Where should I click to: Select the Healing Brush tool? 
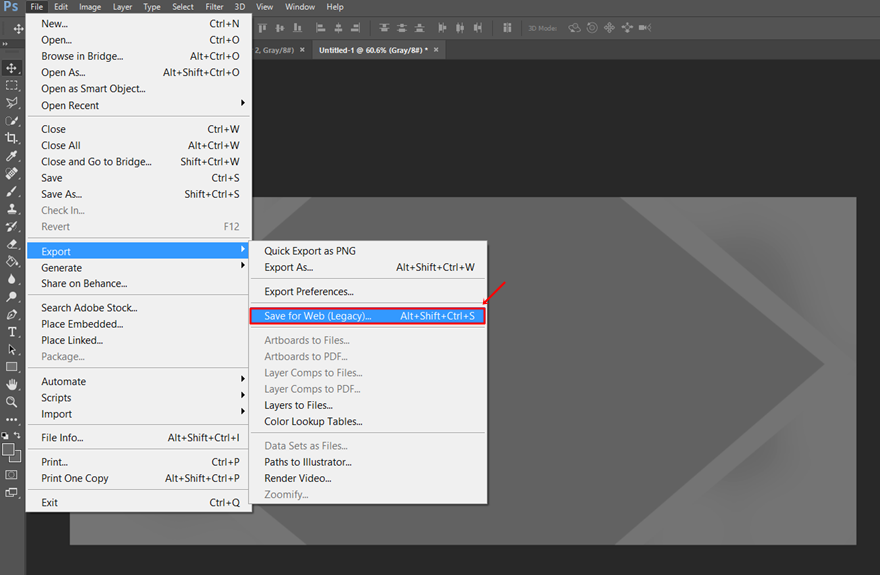coord(11,173)
